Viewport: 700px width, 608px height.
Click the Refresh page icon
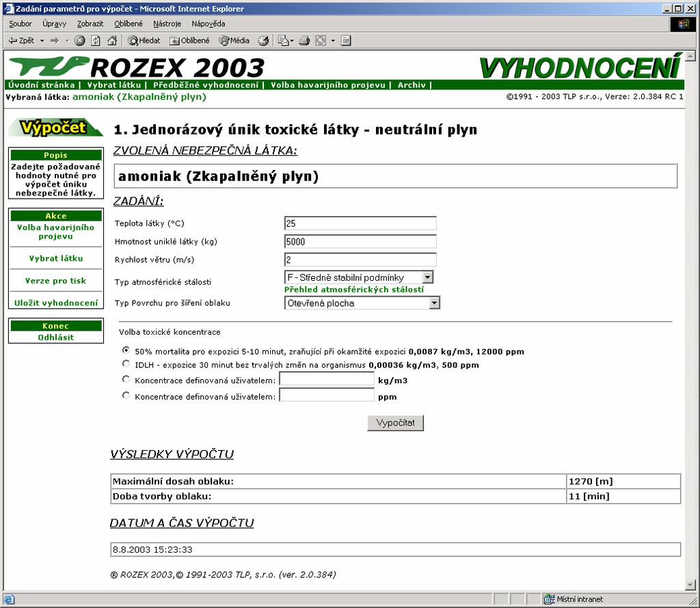(x=96, y=40)
